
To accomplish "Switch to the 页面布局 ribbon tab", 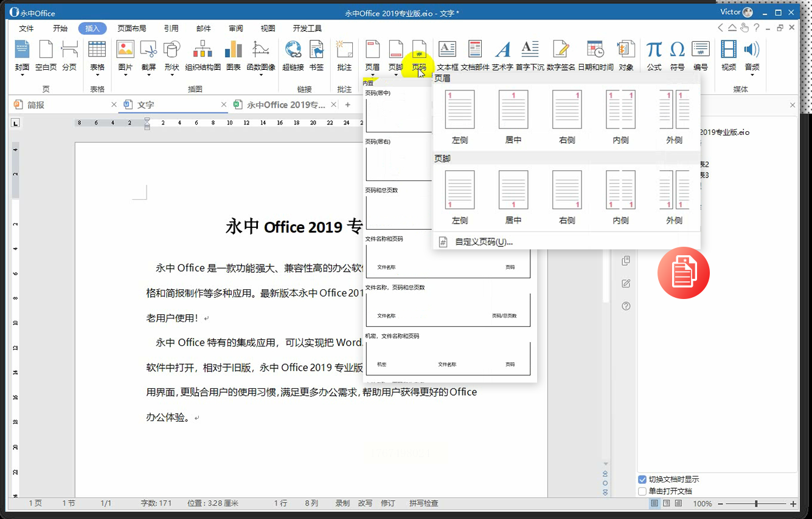I will [131, 29].
